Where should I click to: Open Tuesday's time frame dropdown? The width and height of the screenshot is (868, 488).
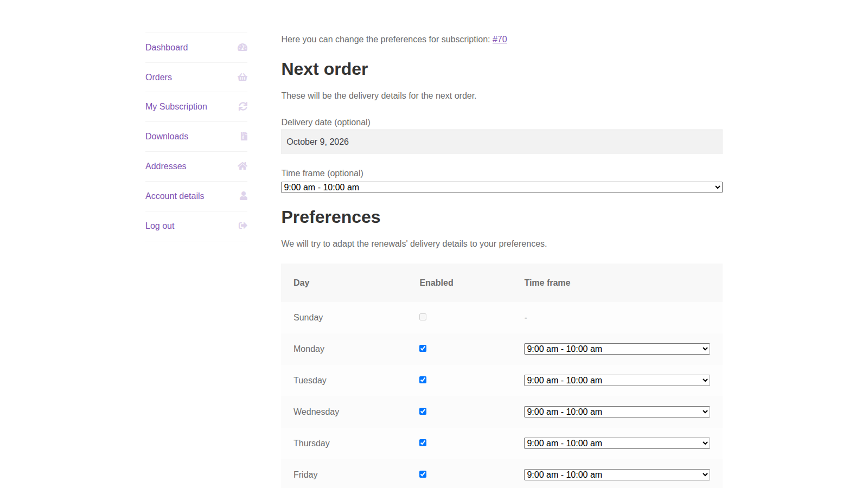point(617,381)
